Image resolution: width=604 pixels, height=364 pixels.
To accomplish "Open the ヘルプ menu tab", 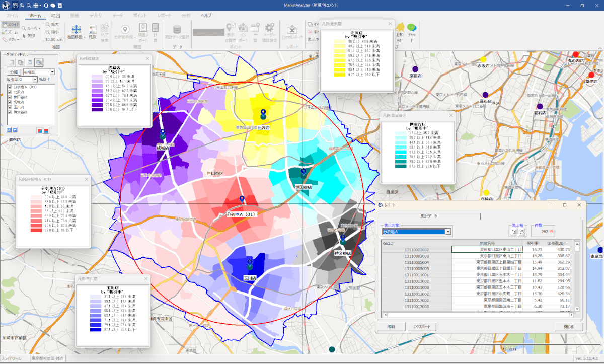I will [x=206, y=16].
